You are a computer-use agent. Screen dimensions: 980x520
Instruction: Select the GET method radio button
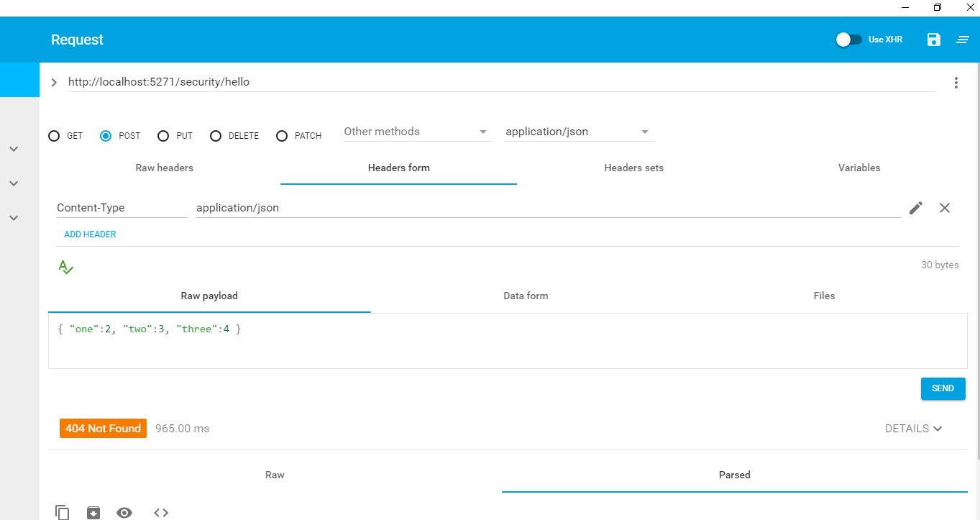tap(54, 136)
